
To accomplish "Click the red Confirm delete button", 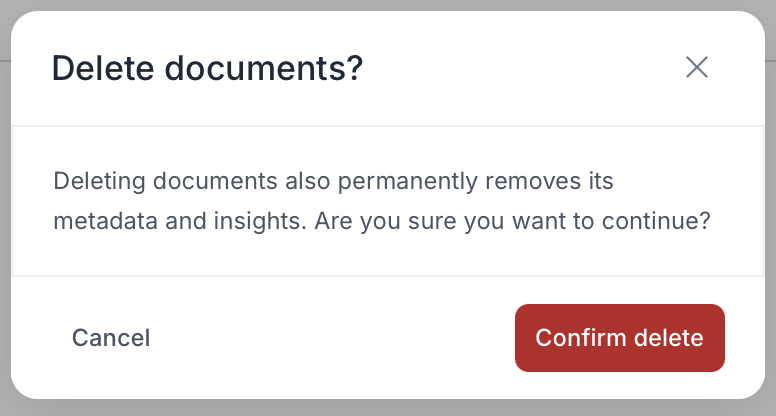I will click(619, 338).
